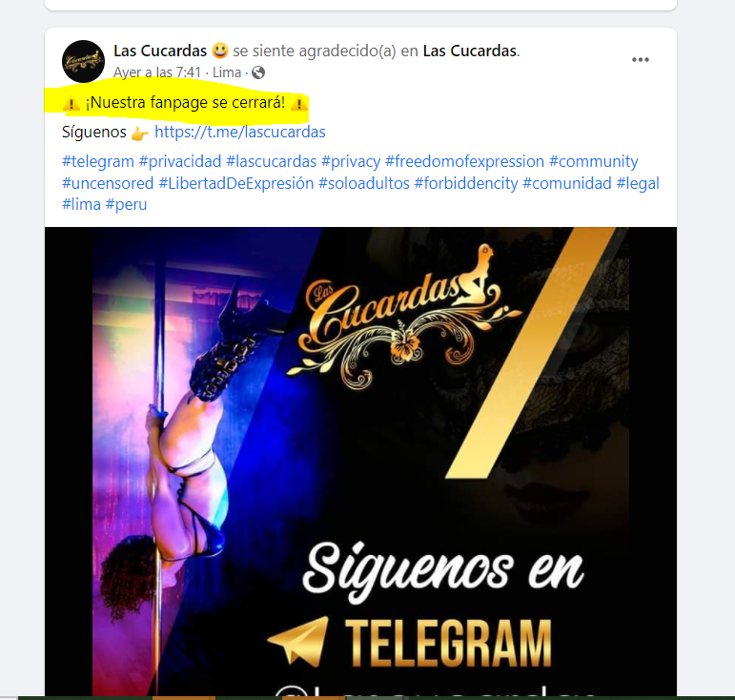Open the #community hashtag
735x700 pixels.
click(x=594, y=161)
